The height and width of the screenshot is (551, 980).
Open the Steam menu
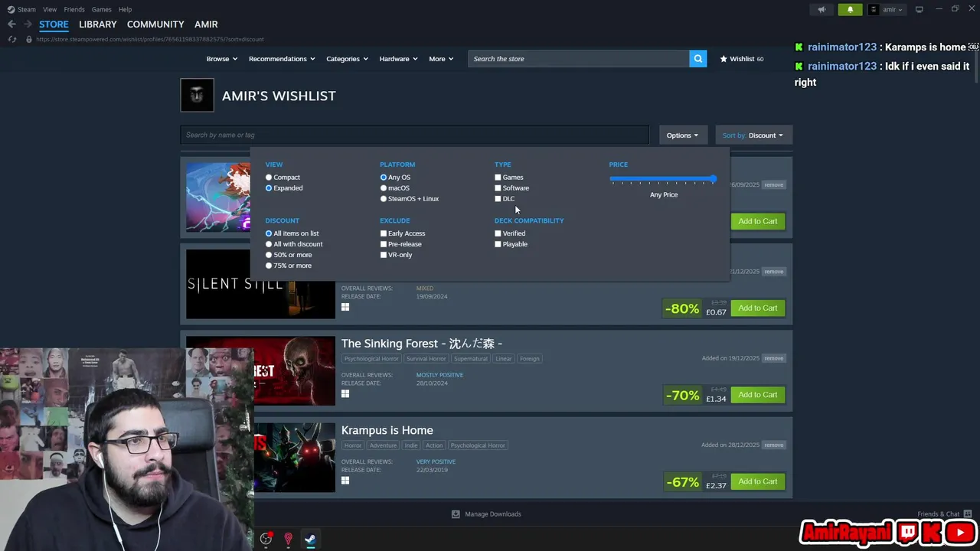(x=27, y=9)
